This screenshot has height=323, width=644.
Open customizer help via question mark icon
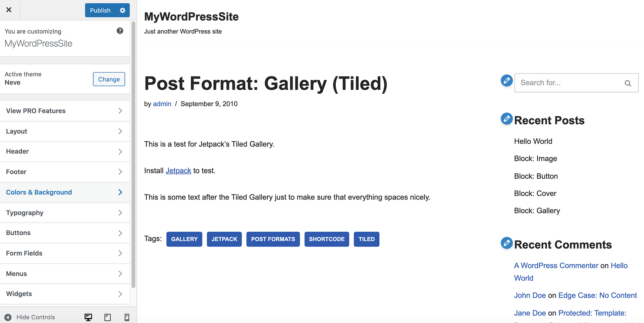pyautogui.click(x=120, y=31)
